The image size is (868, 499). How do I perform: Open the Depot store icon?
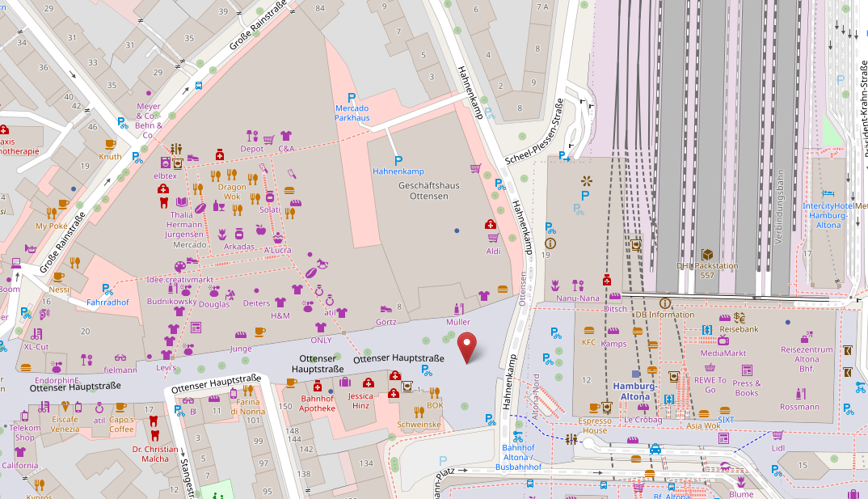coord(252,136)
